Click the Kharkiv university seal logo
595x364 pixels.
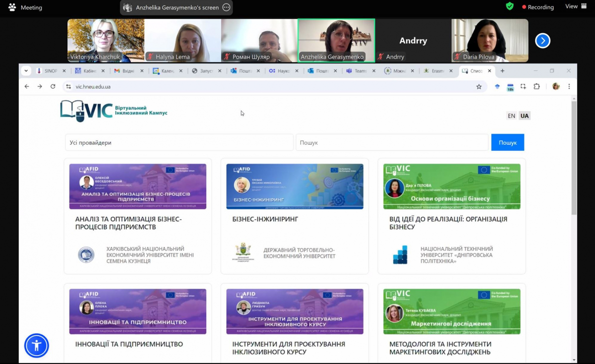(x=86, y=255)
